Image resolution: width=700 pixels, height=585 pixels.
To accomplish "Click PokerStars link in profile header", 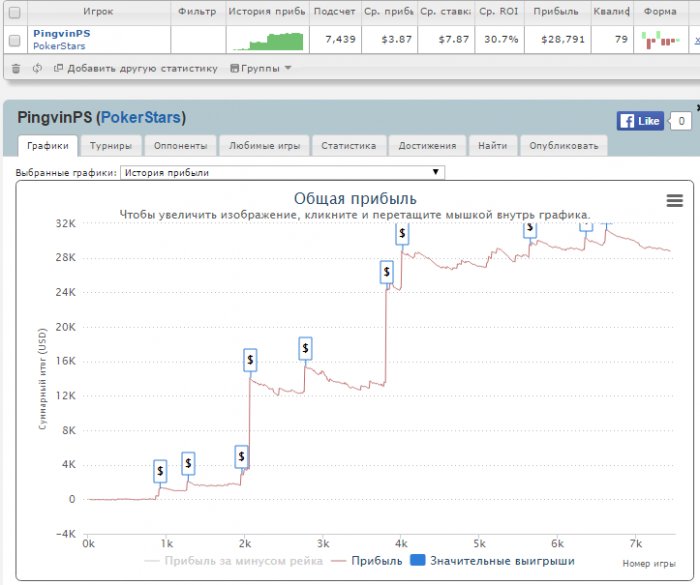I will pos(141,117).
